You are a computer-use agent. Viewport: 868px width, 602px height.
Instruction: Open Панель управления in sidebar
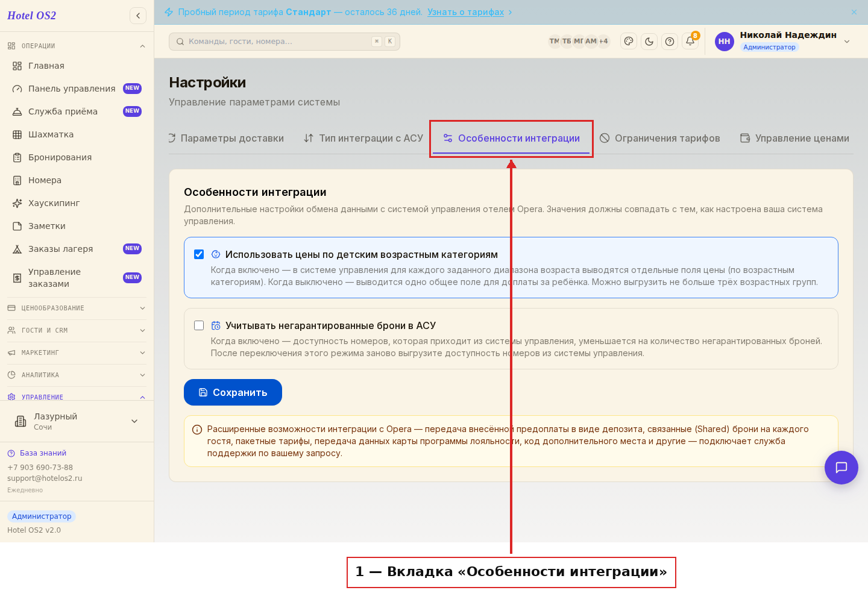pos(77,89)
